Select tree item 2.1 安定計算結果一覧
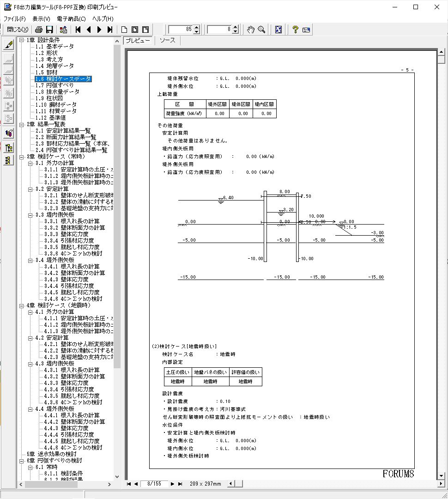The image size is (448, 499). 63,131
